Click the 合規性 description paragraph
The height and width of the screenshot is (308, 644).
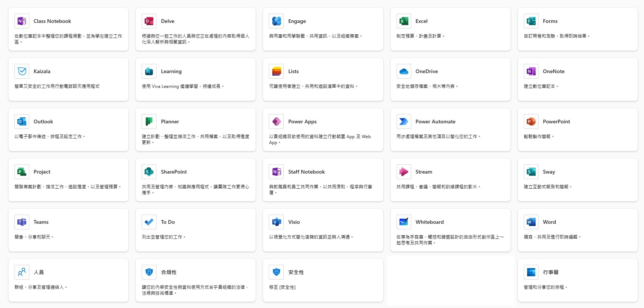click(x=195, y=290)
